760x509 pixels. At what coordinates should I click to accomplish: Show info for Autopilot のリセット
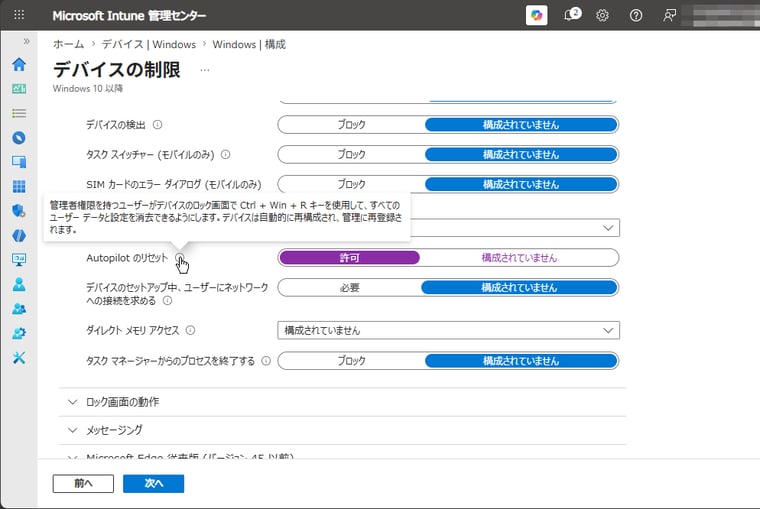tap(180, 257)
